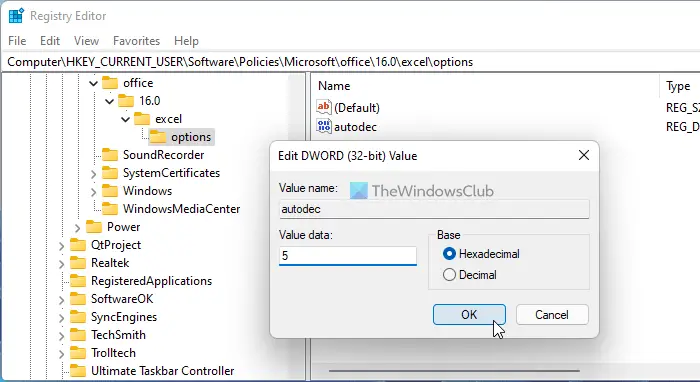This screenshot has width=700, height=382.
Task: Collapse the 16.0 key
Action: (x=109, y=101)
